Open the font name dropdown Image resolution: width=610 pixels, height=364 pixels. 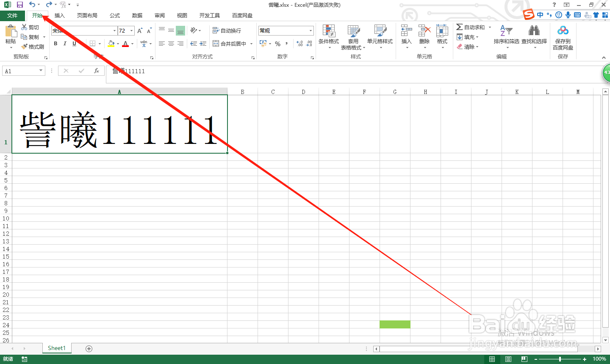tap(114, 30)
